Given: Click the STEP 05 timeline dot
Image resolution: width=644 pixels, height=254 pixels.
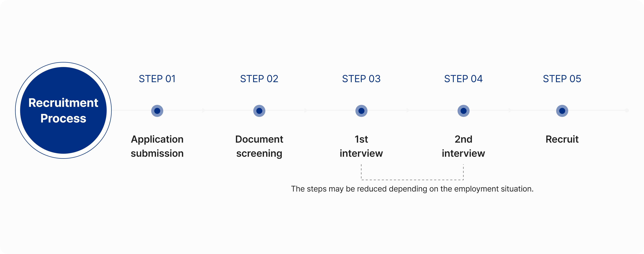Looking at the screenshot, I should (562, 111).
